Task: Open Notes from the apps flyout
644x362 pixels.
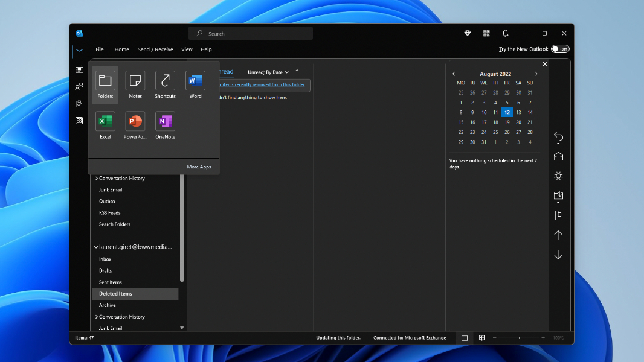Action: tap(135, 85)
